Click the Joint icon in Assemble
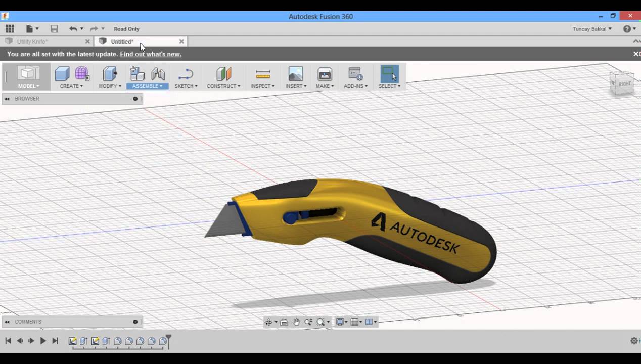 158,74
